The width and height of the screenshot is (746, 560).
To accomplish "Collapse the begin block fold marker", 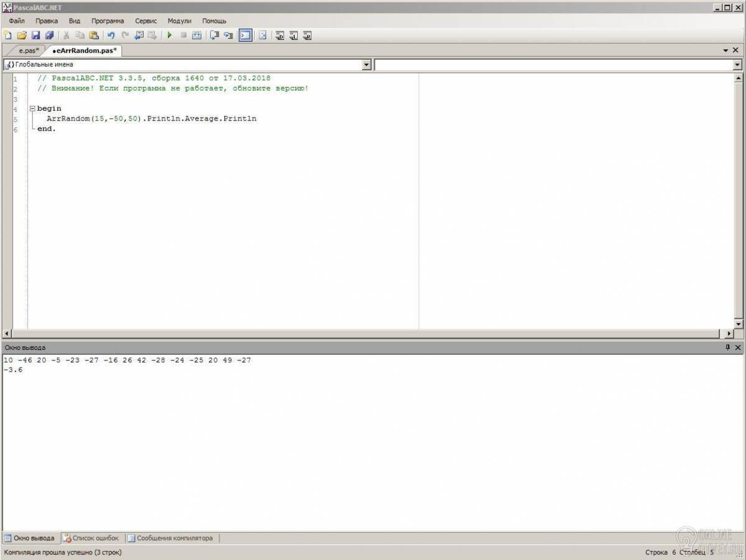I will coord(32,109).
